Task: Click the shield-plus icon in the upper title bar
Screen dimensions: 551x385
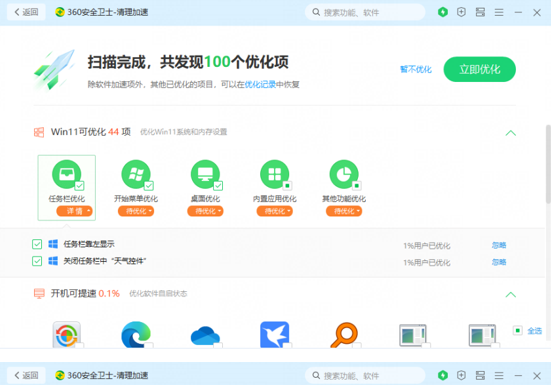Action: (x=461, y=12)
